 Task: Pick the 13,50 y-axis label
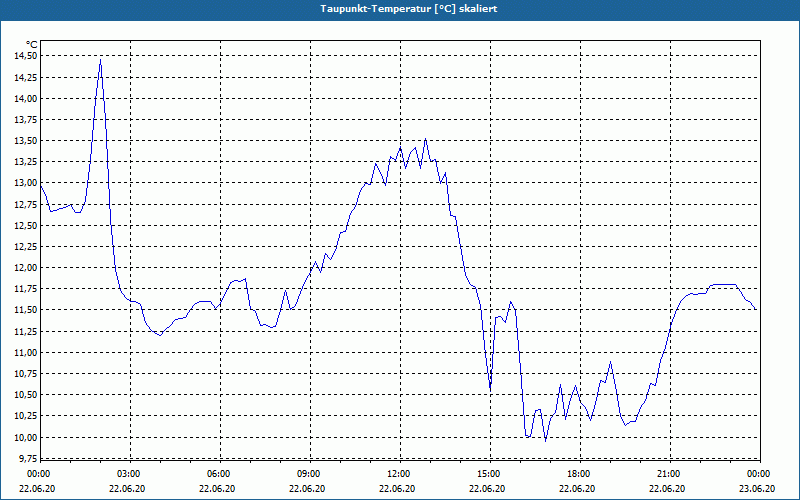pos(26,141)
